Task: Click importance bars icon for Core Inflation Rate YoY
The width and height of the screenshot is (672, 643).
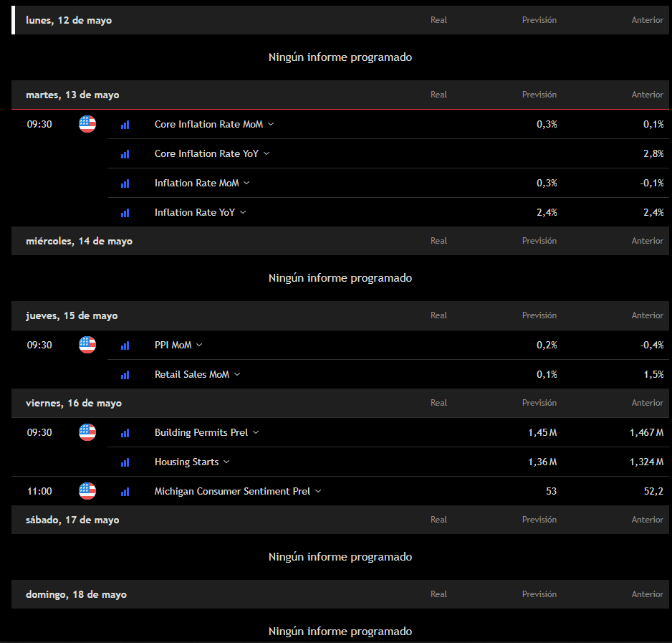Action: 125,153
